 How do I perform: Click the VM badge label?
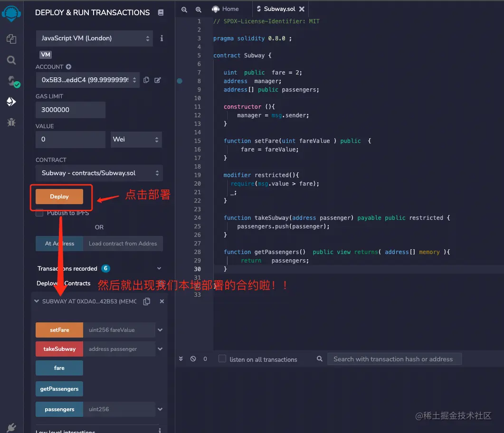click(46, 55)
